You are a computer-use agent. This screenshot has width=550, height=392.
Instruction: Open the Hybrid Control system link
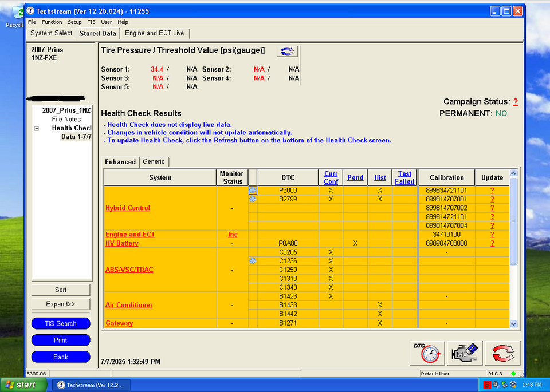pyautogui.click(x=128, y=208)
